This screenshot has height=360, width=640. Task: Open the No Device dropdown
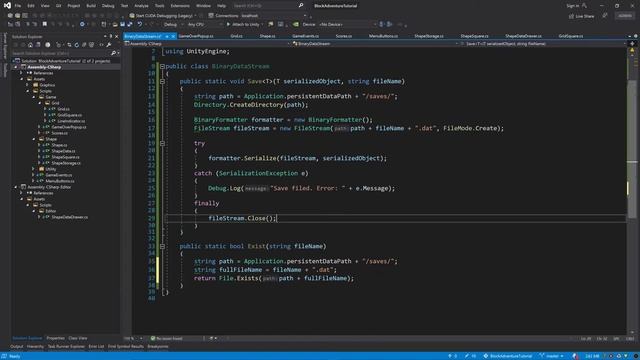pos(348,24)
